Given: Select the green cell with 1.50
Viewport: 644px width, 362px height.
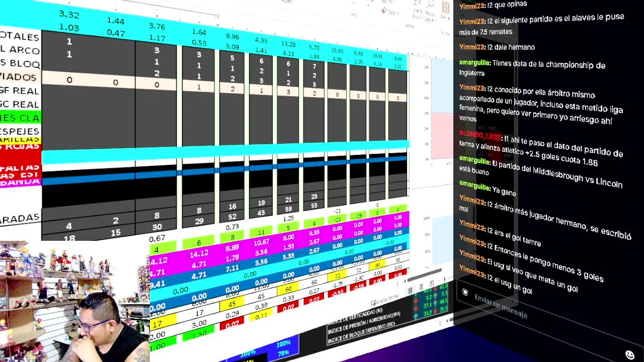Looking at the screenshot, I should pos(199,335).
